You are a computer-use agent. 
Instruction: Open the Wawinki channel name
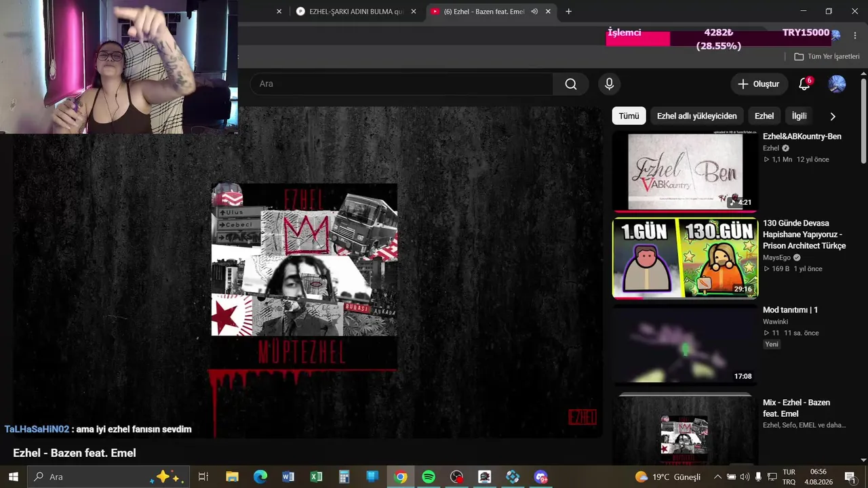point(776,322)
